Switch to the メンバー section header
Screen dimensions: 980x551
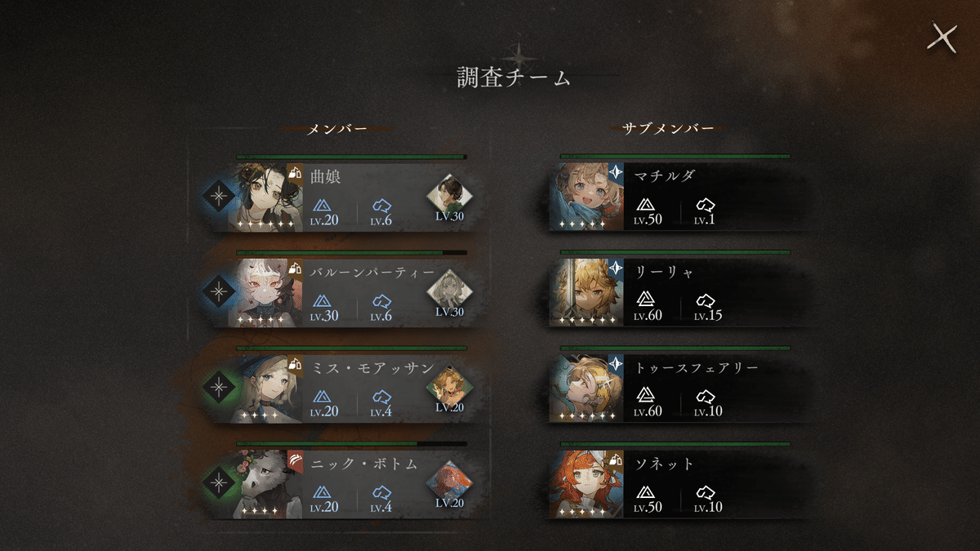pyautogui.click(x=336, y=129)
